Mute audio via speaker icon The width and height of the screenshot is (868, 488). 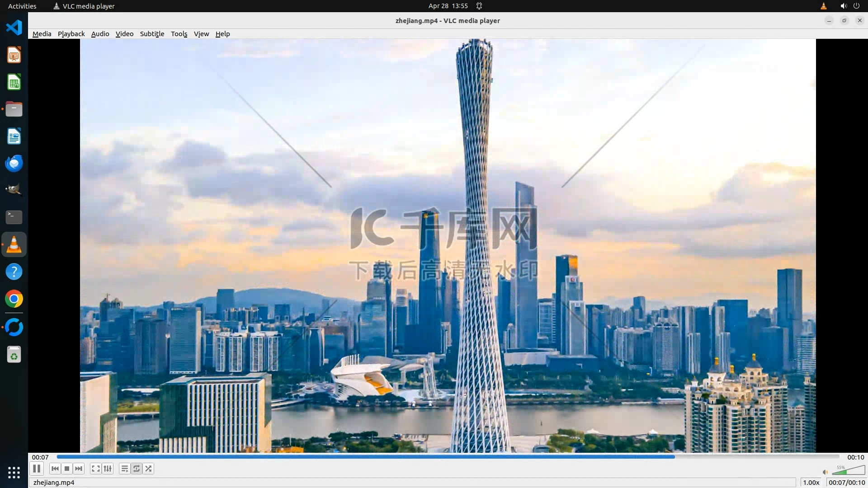825,472
